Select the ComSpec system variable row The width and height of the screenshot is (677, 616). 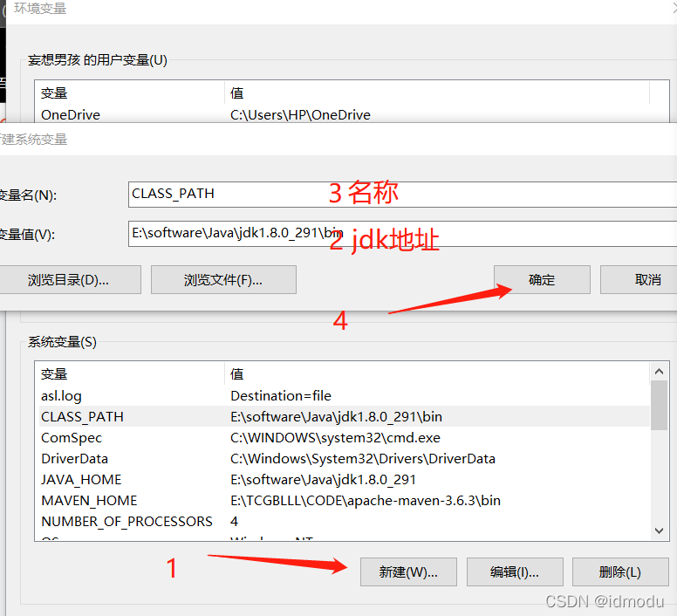point(345,438)
